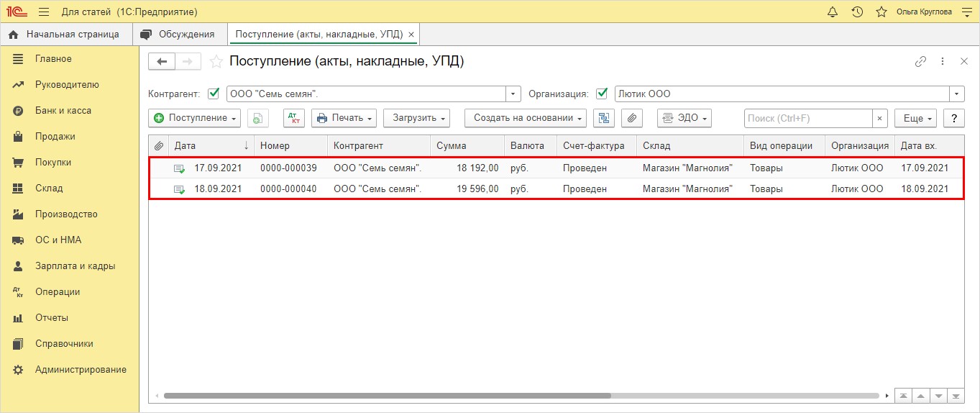Image resolution: width=980 pixels, height=413 pixels.
Task: Open service settings icon beside Ольга Круглова
Action: (966, 12)
